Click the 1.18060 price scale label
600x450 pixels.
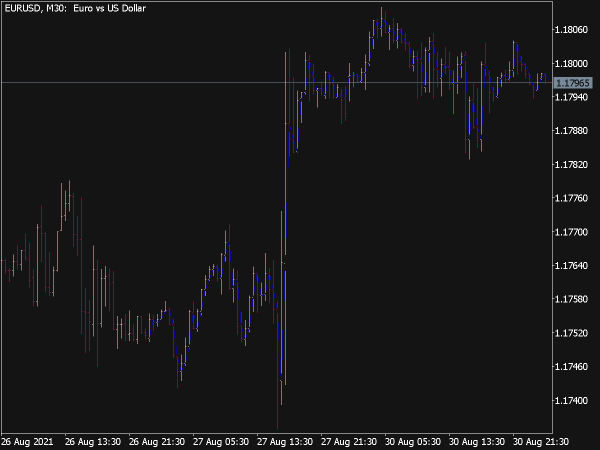tap(571, 29)
